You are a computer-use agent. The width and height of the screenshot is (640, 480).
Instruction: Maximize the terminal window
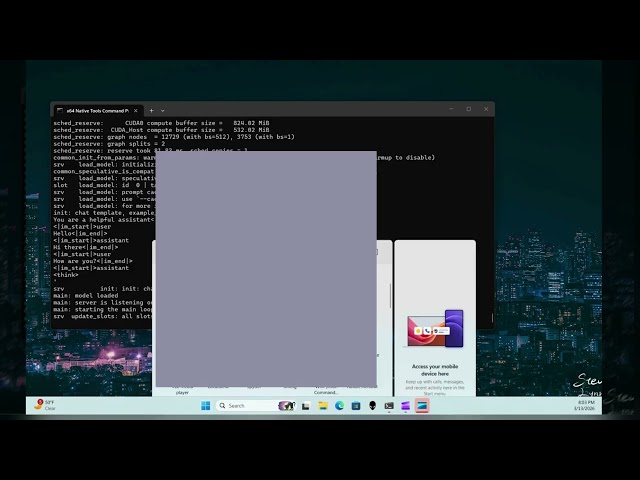[x=469, y=109]
